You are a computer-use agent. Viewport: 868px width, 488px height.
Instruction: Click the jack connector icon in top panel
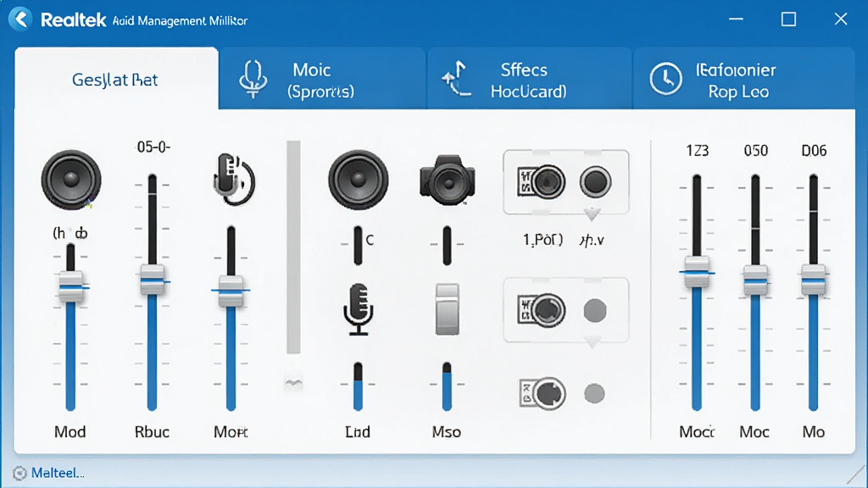541,182
